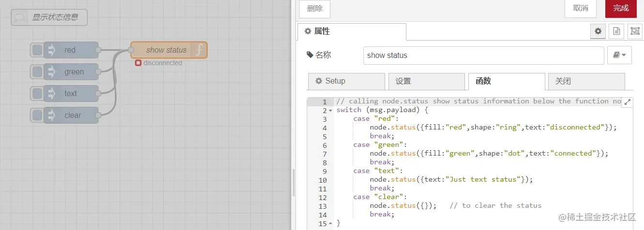Click the case "red" code line
Image resolution: width=644 pixels, height=230 pixels.
click(375, 118)
